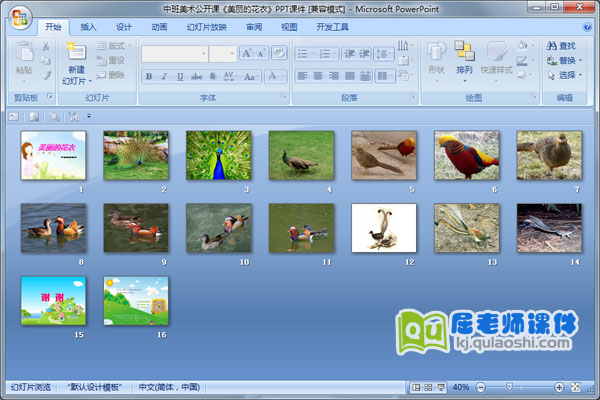Open the font name combo box
The height and width of the screenshot is (400, 600).
[x=174, y=54]
